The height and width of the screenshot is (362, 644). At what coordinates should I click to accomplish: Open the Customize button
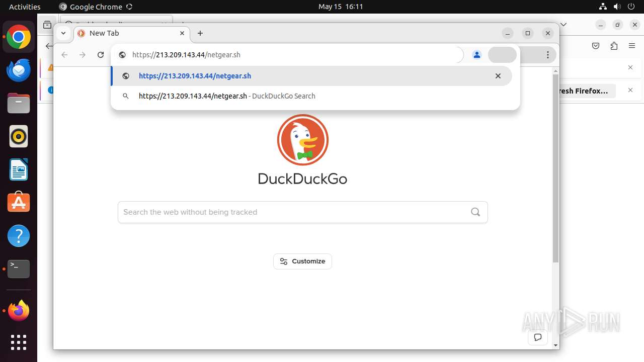click(302, 261)
